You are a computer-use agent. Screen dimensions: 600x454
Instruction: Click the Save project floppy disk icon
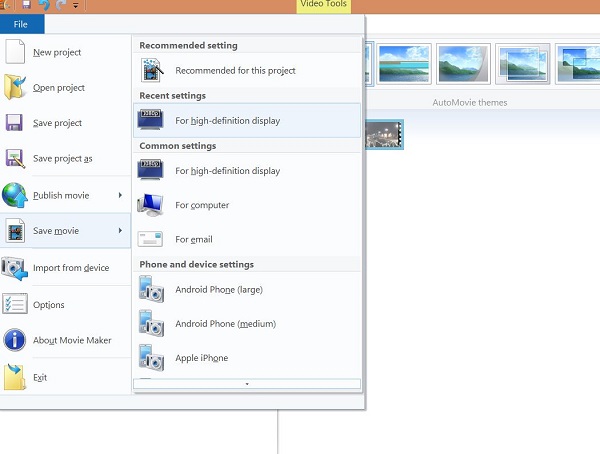(14, 123)
